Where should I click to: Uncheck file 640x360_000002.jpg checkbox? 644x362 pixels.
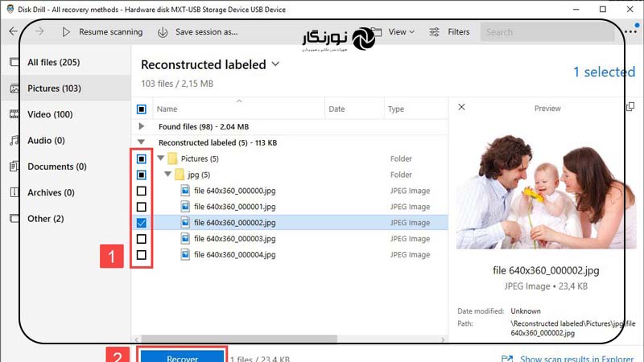[142, 223]
